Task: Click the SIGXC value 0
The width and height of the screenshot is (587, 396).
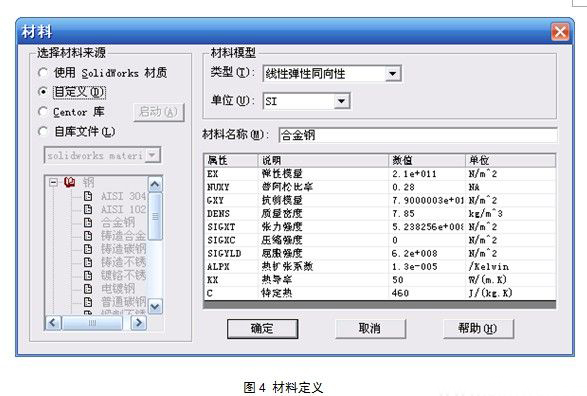Action: 395,240
